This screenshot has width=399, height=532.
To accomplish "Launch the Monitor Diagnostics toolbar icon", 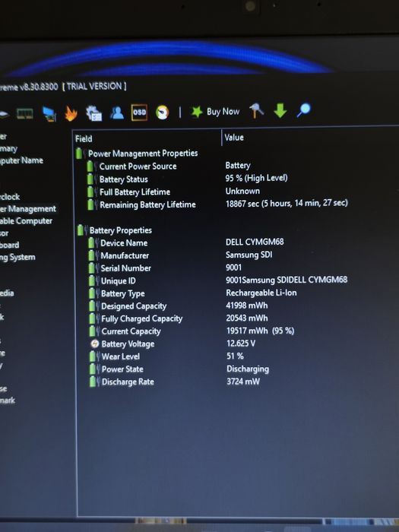I will pyautogui.click(x=49, y=113).
